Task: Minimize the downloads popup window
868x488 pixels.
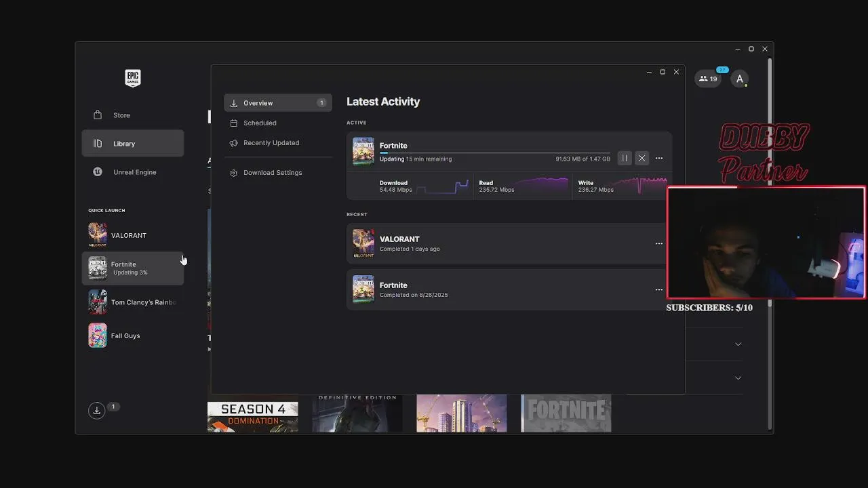Action: pyautogui.click(x=649, y=72)
